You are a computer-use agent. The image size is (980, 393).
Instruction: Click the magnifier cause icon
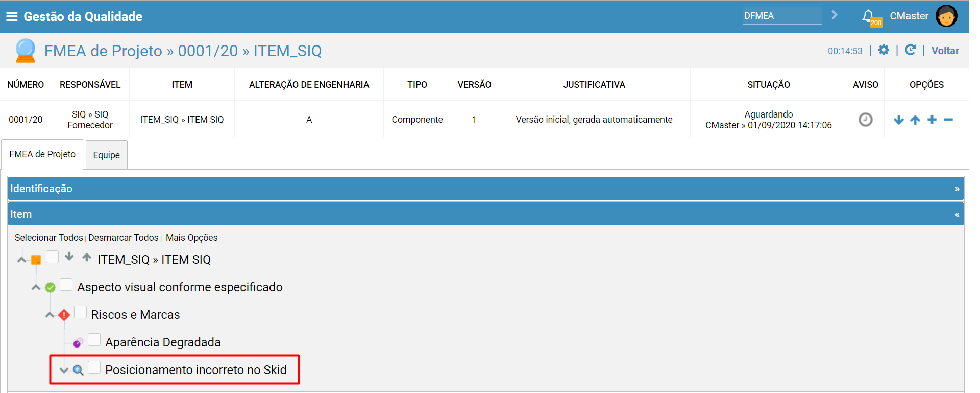pyautogui.click(x=78, y=370)
